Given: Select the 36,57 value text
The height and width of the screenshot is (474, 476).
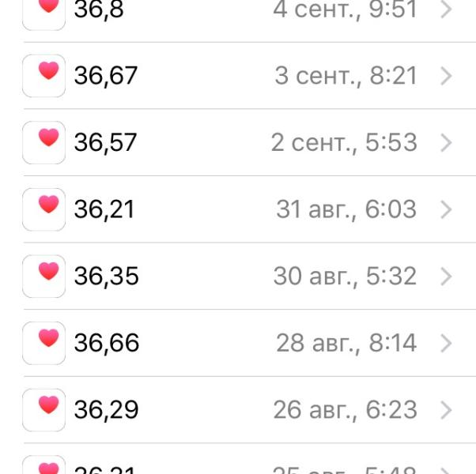Looking at the screenshot, I should [x=105, y=142].
